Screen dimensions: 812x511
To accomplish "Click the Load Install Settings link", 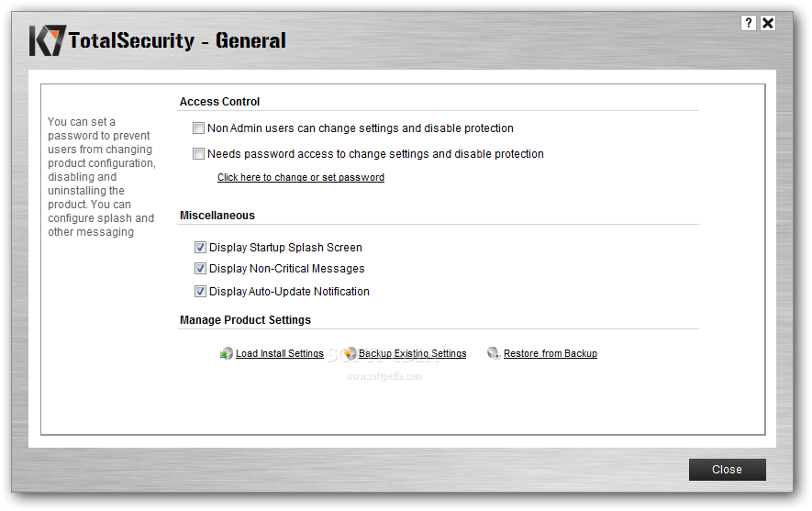I will pyautogui.click(x=280, y=353).
